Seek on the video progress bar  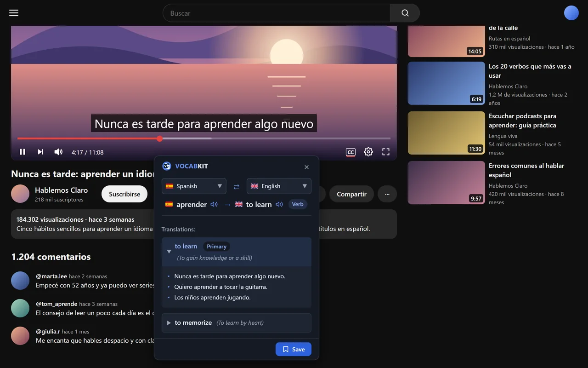tap(204, 138)
